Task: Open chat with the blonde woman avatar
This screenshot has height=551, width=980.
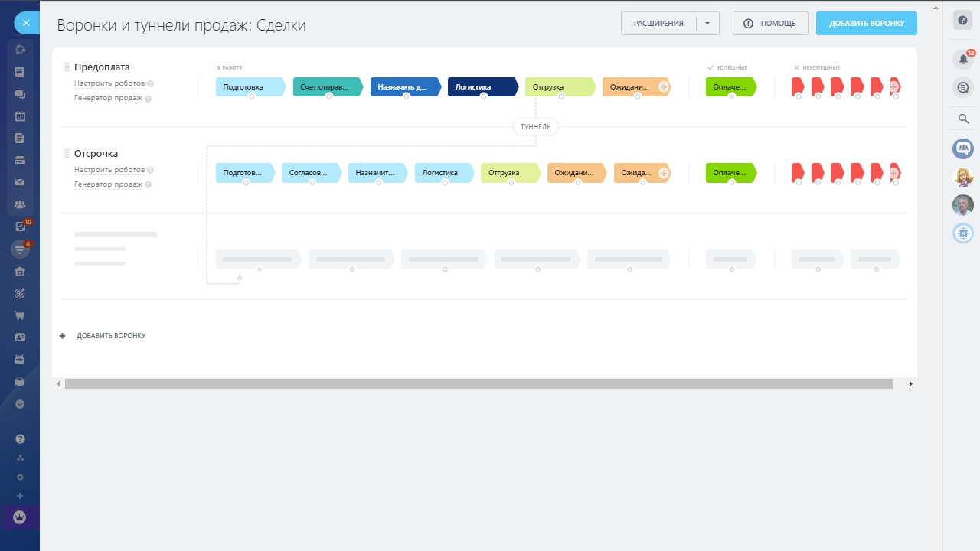Action: tap(963, 177)
